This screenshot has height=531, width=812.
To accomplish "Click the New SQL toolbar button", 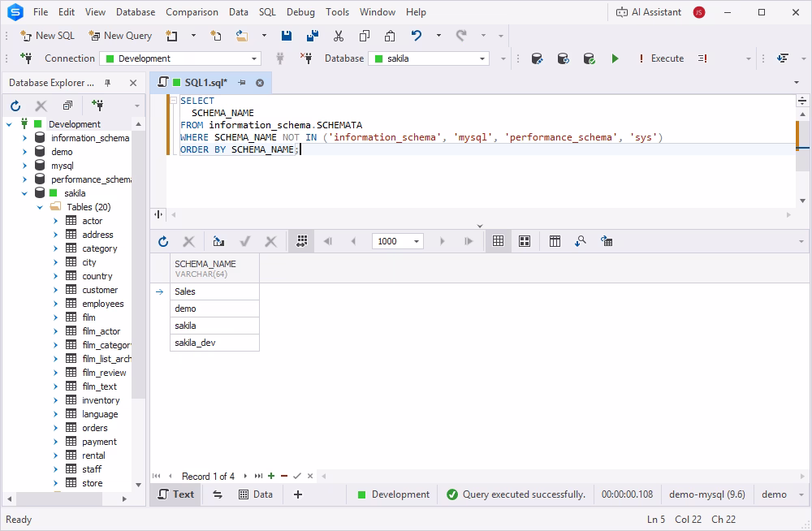I will 47,36.
